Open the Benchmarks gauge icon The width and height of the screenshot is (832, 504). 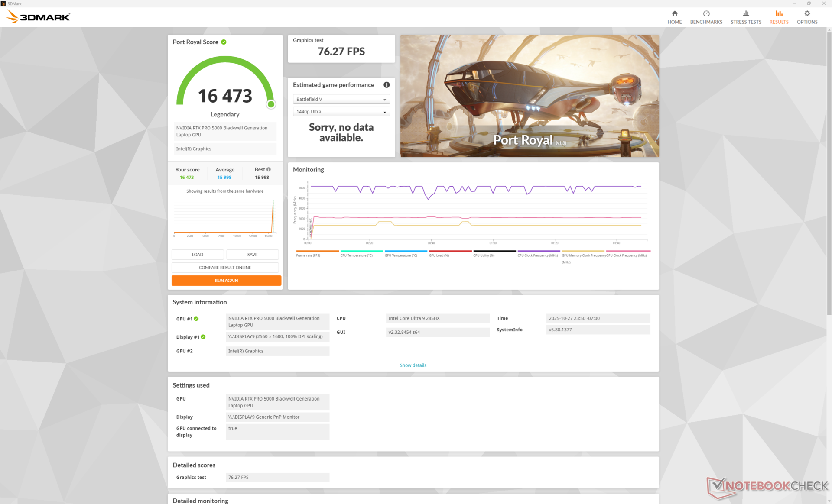[706, 14]
